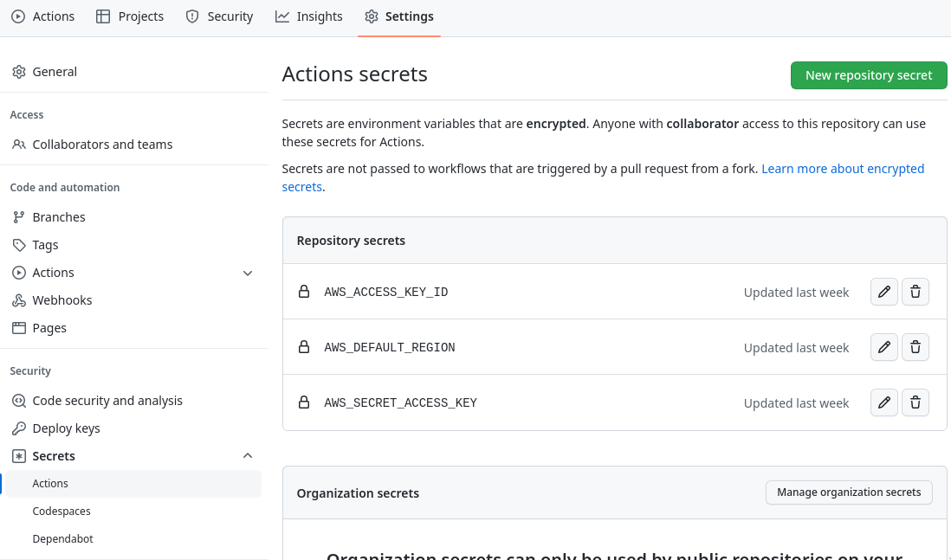Viewport: 951px width, 560px height.
Task: Click the AWS_DEFAULT_REGION secret name
Action: [390, 347]
